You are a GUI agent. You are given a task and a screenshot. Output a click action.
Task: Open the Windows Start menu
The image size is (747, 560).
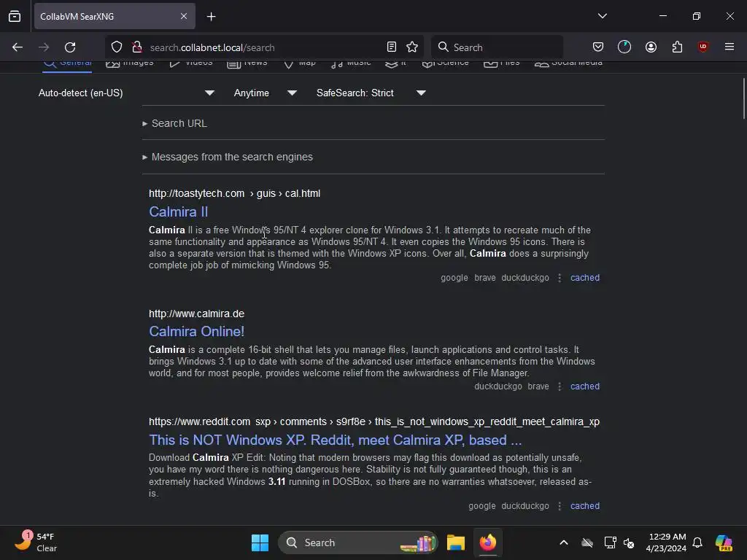point(260,542)
